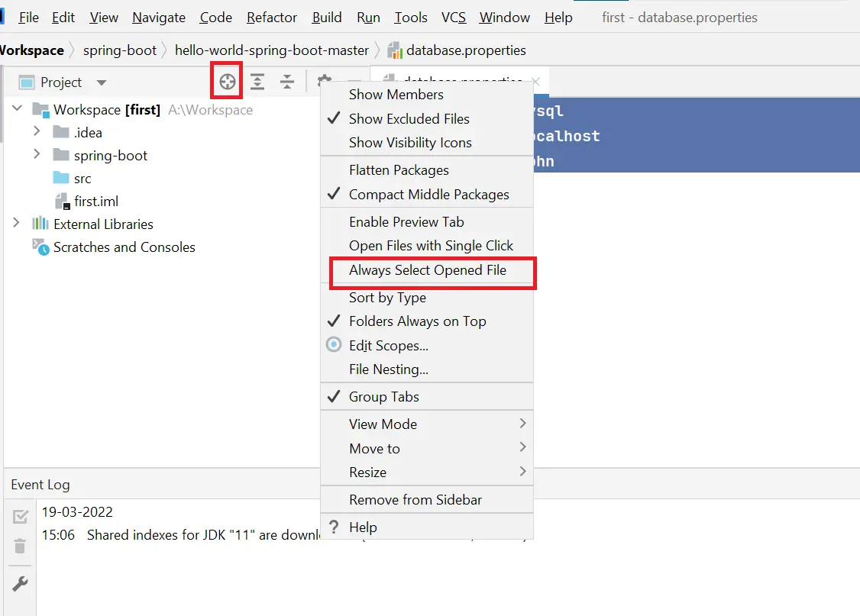Open the Project view mode dropdown
860x616 pixels.
[x=100, y=82]
